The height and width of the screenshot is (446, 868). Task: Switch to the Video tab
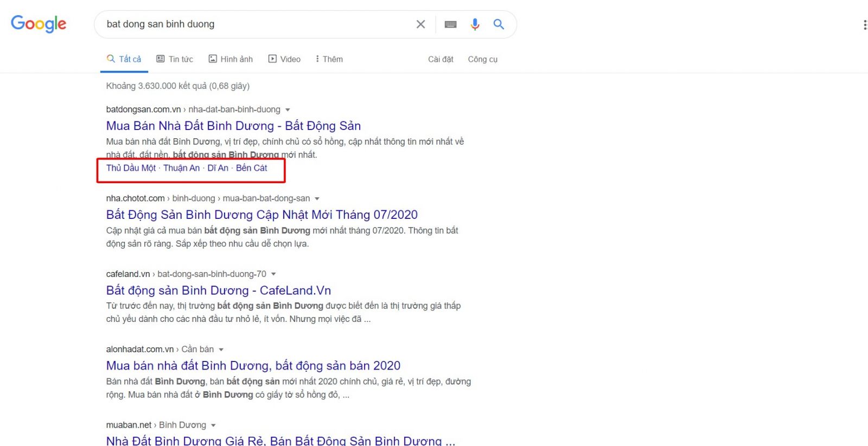[284, 59]
